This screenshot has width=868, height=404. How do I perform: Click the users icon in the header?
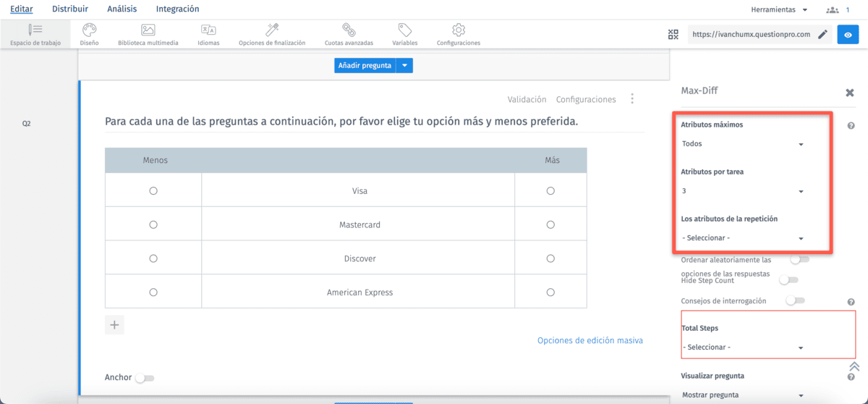(x=833, y=10)
